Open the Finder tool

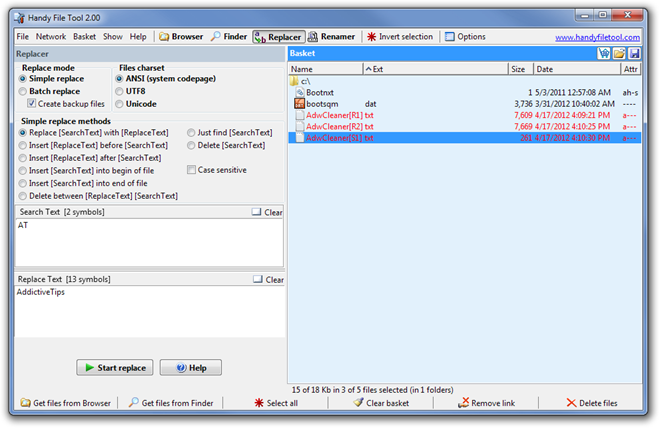[229, 37]
